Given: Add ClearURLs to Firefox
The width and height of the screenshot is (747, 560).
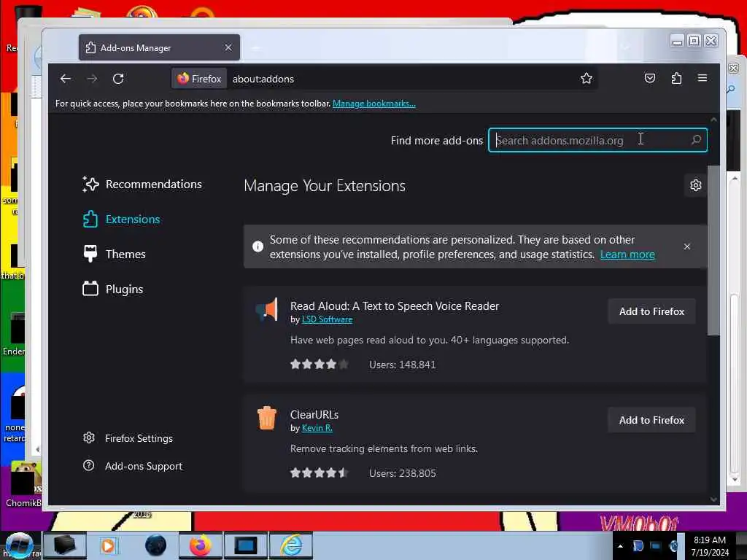Looking at the screenshot, I should [x=651, y=420].
